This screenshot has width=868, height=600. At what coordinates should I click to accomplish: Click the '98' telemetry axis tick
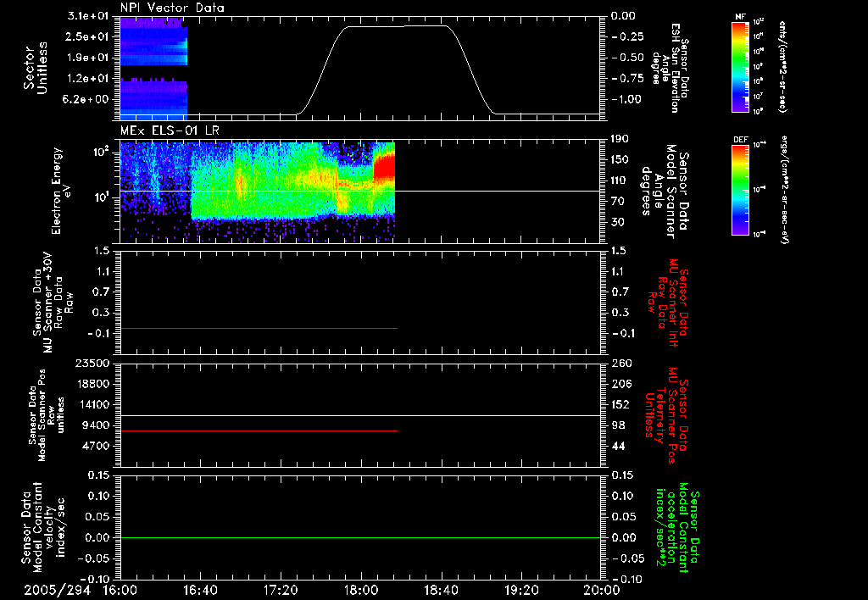coord(620,425)
